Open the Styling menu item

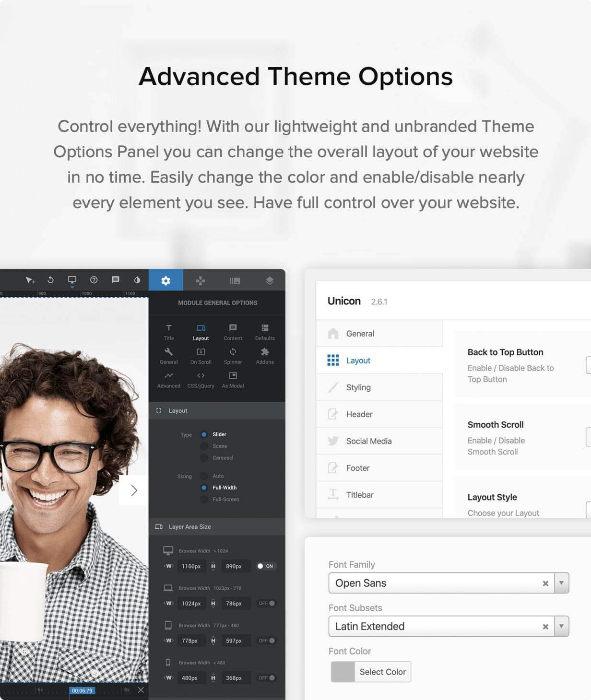[358, 387]
